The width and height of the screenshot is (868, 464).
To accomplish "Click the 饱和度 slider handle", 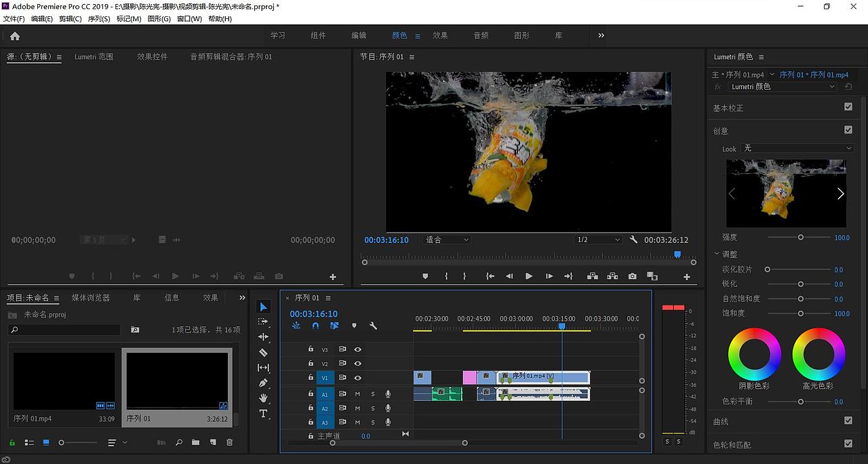I will (x=801, y=313).
